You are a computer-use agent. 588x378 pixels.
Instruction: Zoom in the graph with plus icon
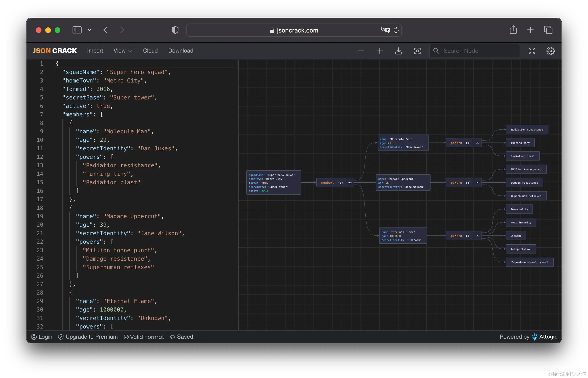pyautogui.click(x=380, y=51)
